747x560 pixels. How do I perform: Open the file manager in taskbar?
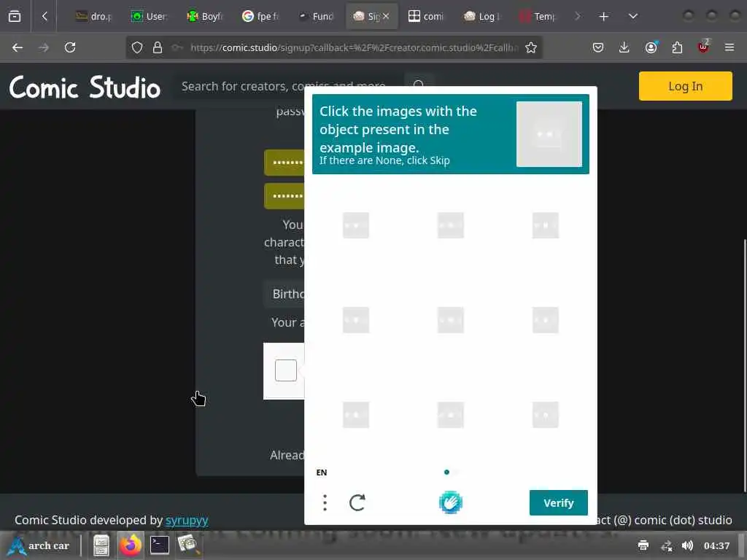click(101, 545)
